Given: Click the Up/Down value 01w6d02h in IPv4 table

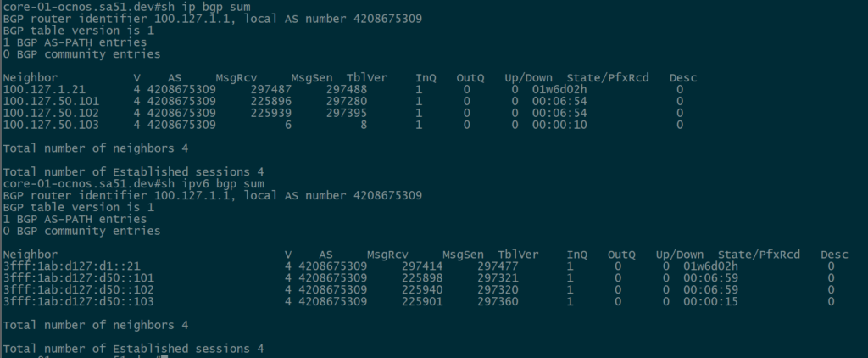Looking at the screenshot, I should 559,89.
